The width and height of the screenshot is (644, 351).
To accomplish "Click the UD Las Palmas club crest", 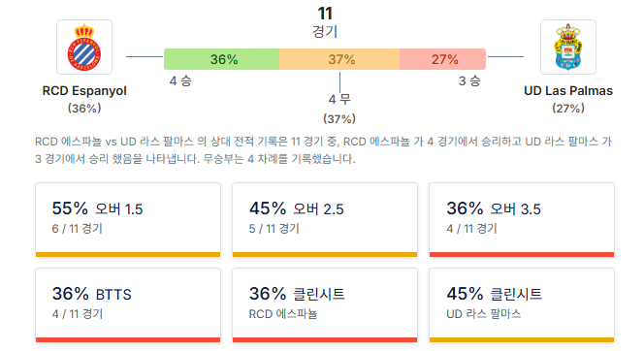I will coord(568,48).
